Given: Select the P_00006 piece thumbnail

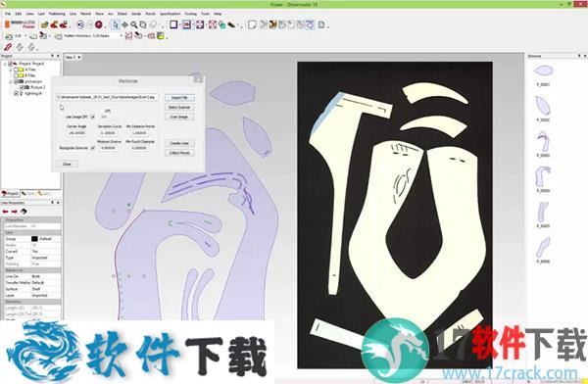Looking at the screenshot, I should click(543, 247).
